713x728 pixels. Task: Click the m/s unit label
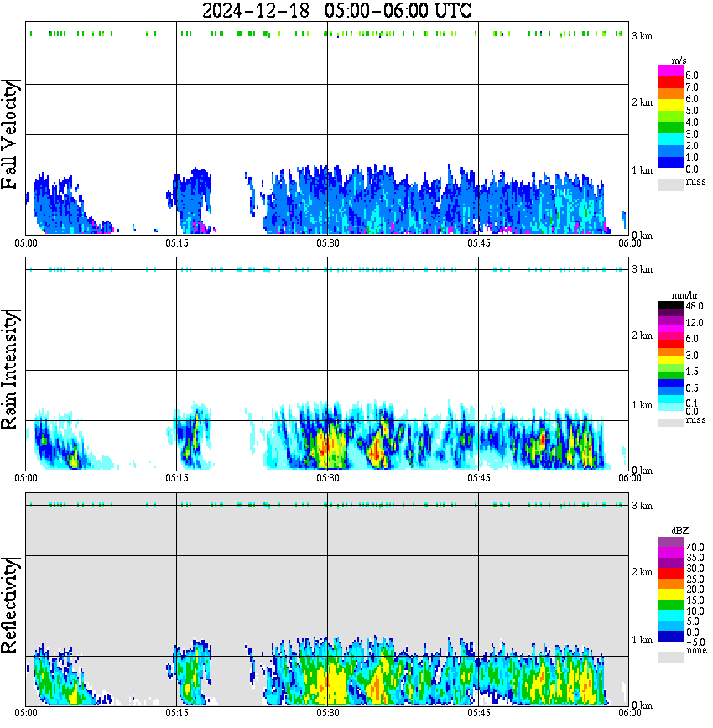pyautogui.click(x=679, y=61)
